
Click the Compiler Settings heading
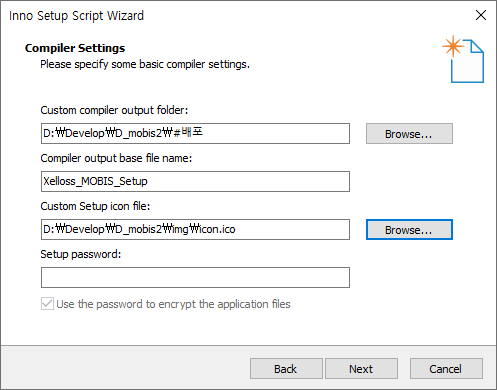(x=75, y=48)
